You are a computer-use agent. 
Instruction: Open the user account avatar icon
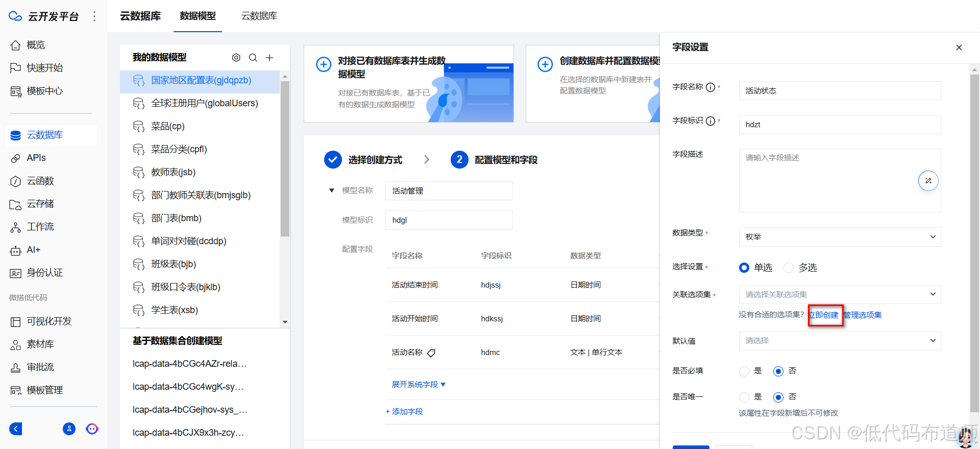point(69,429)
